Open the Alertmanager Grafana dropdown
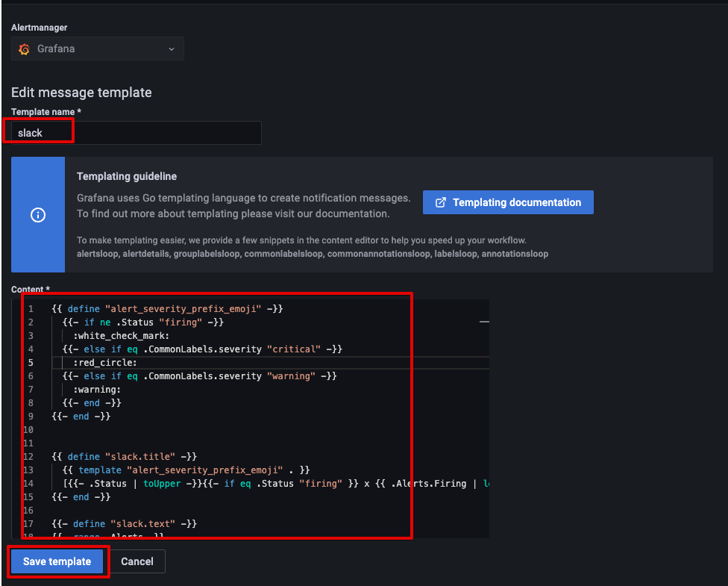This screenshot has width=728, height=586. tap(98, 49)
